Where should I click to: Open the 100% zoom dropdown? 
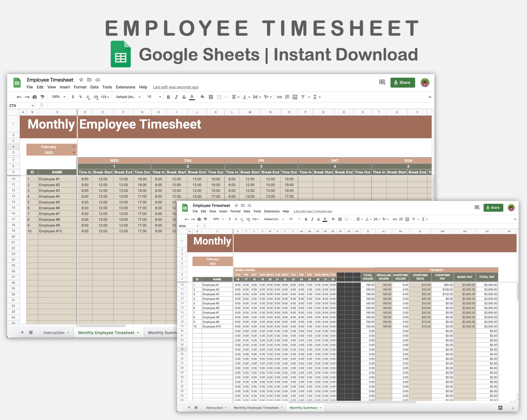tap(58, 97)
